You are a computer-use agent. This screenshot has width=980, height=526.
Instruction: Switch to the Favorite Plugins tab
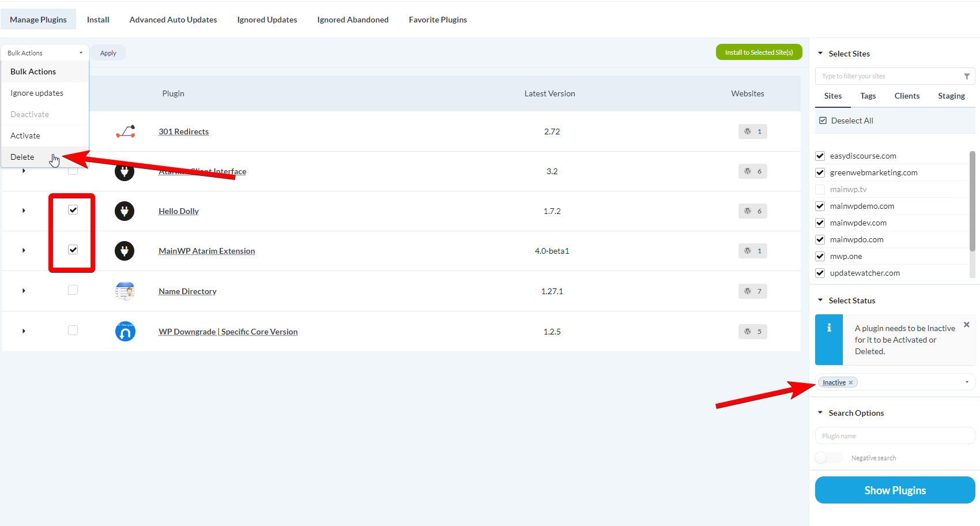438,19
